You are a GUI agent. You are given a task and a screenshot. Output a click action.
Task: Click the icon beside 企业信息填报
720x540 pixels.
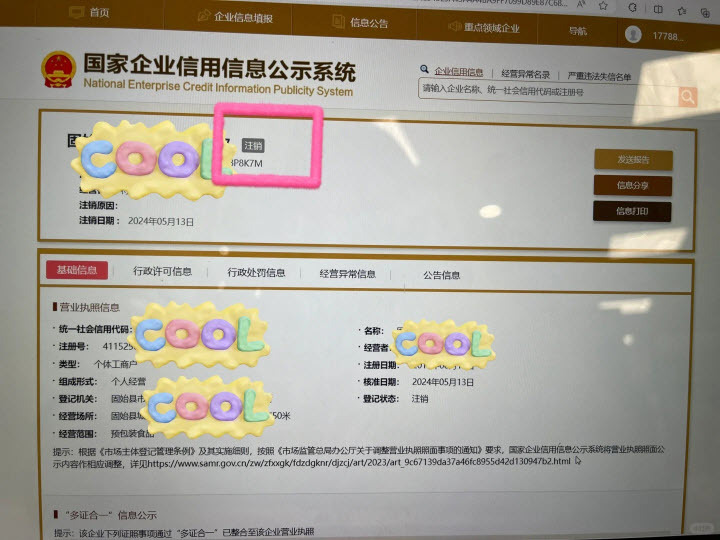pos(204,17)
